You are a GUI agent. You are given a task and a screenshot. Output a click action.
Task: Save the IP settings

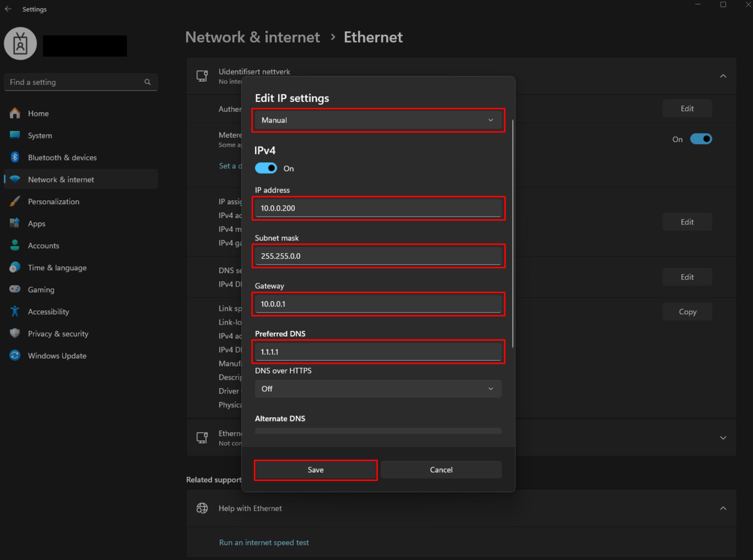click(x=315, y=470)
